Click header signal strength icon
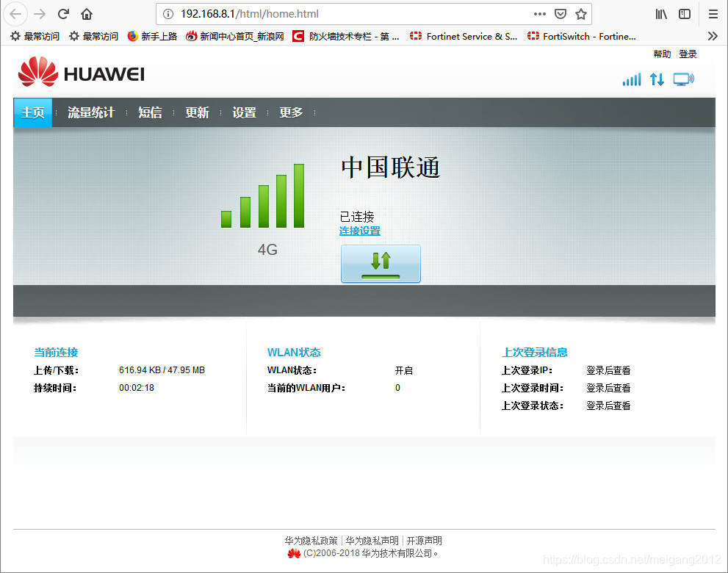 [632, 79]
